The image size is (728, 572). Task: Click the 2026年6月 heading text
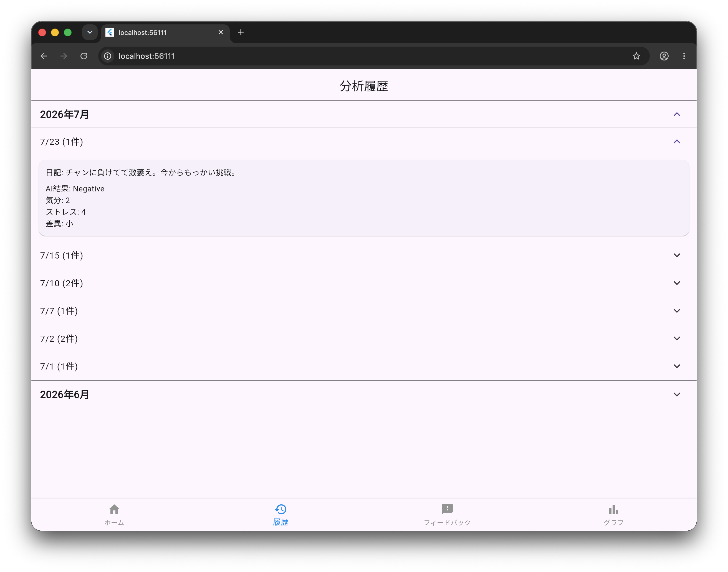(x=65, y=395)
